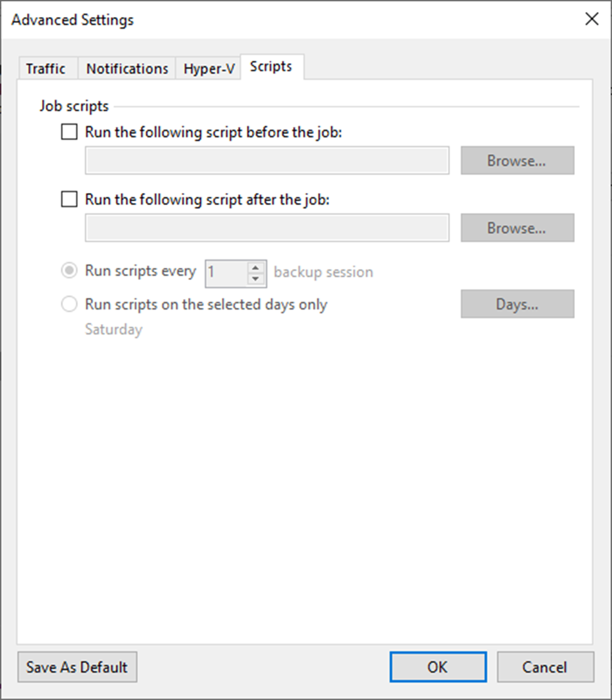
Task: Dismiss the dialog with Cancel
Action: click(545, 667)
